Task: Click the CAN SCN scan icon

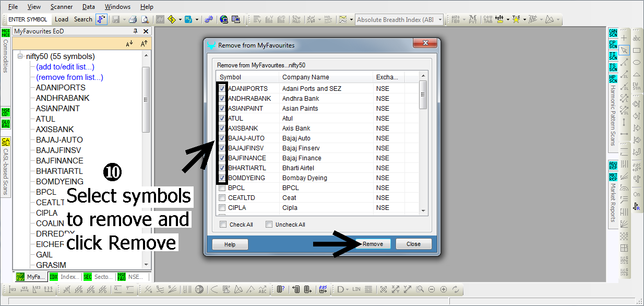Action: [613, 34]
